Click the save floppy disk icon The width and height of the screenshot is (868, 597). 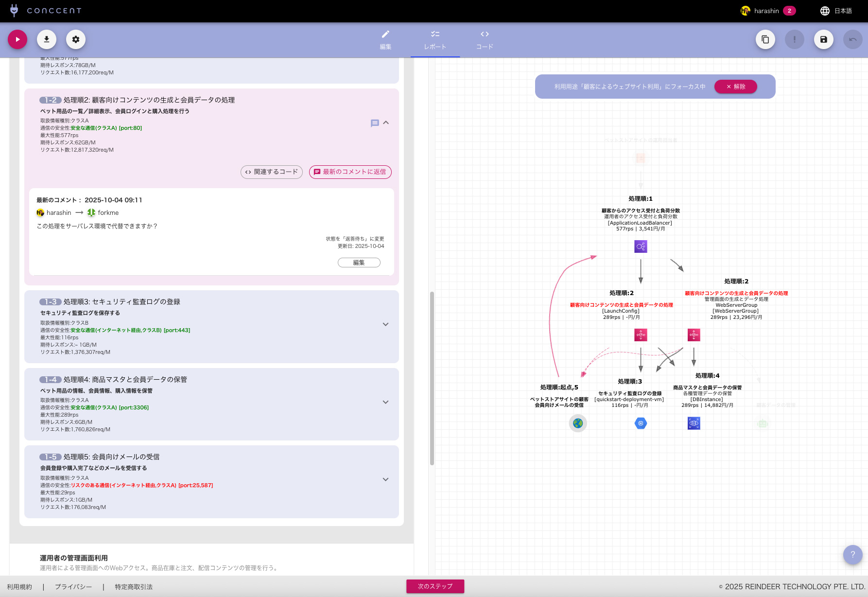[x=823, y=39]
